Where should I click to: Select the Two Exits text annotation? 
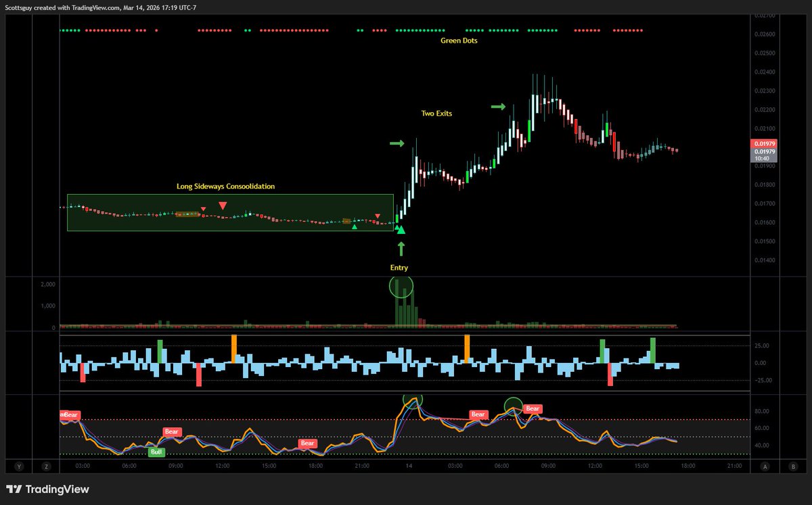pyautogui.click(x=436, y=114)
